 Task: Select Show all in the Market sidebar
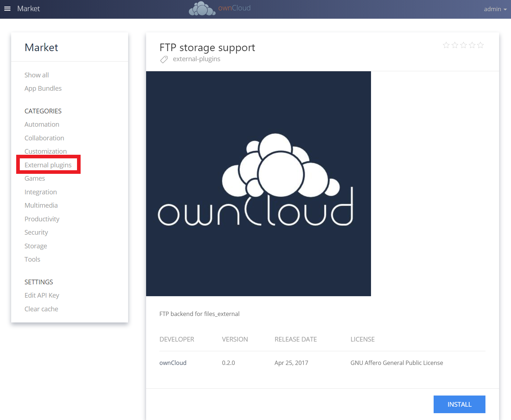pyautogui.click(x=36, y=75)
